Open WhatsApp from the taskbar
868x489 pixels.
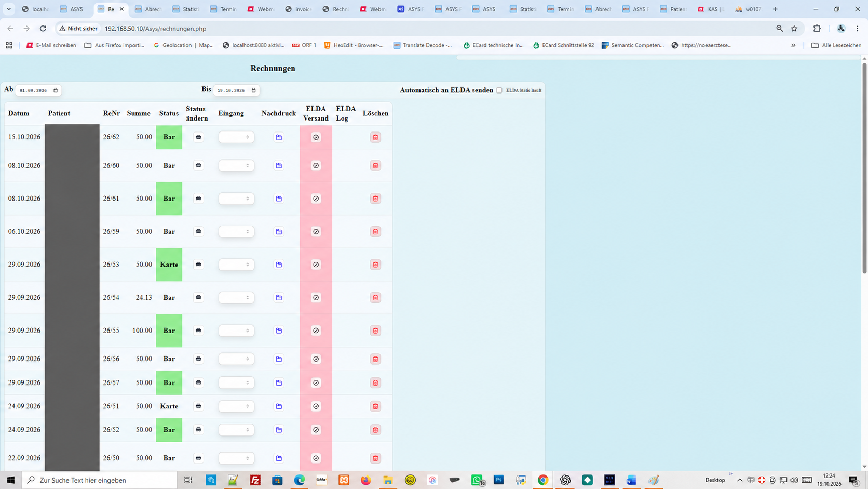tap(477, 480)
